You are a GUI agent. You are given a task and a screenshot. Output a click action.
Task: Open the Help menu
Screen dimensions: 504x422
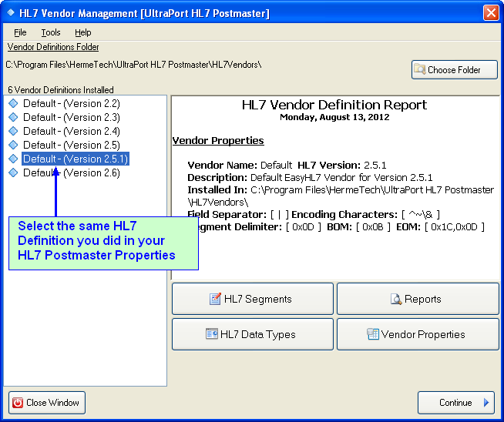click(x=83, y=32)
